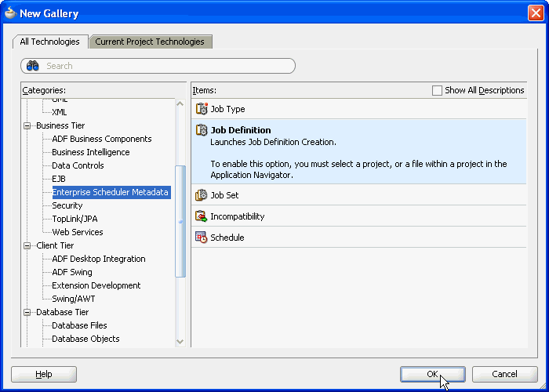Collapse the Client Tier node

27,245
